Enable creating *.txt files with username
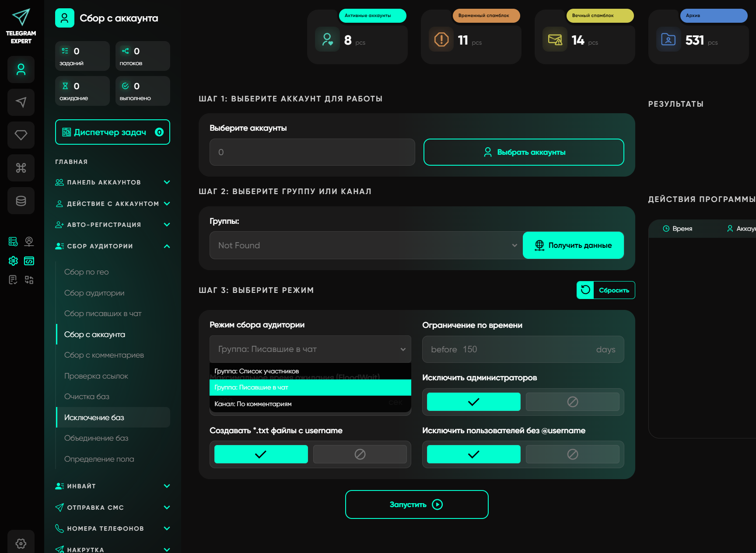756x553 pixels. [261, 454]
